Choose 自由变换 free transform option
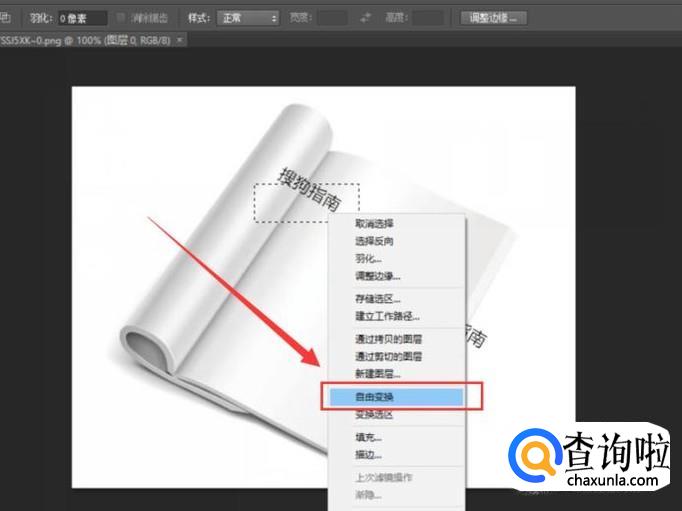This screenshot has width=682, height=511. 375,397
